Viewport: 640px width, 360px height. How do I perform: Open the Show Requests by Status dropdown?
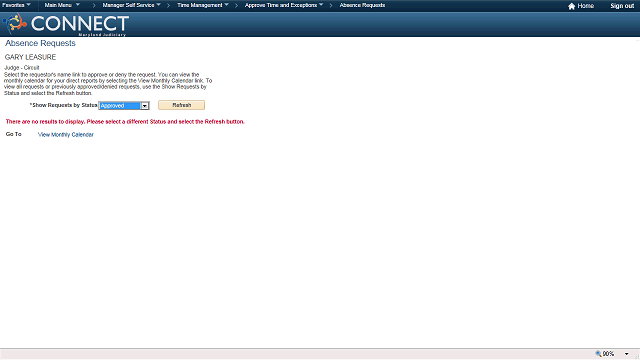click(x=124, y=106)
